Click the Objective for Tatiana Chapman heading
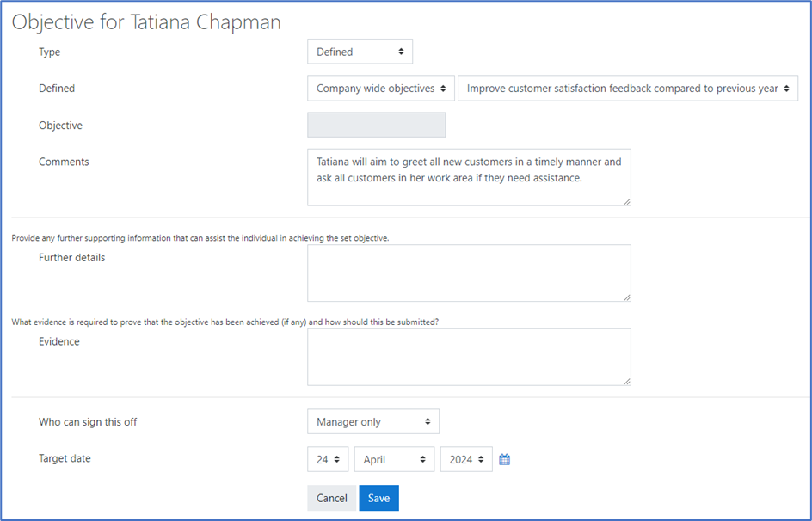The width and height of the screenshot is (812, 521). point(146,22)
